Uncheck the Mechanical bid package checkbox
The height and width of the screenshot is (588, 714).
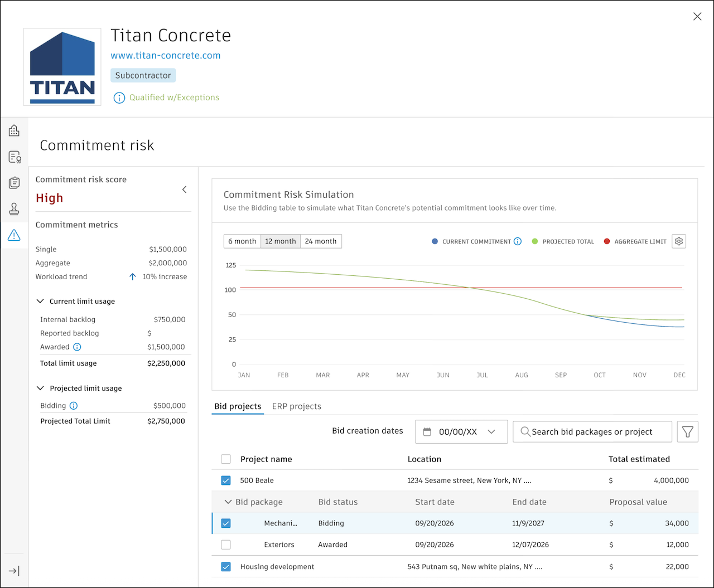pyautogui.click(x=226, y=523)
